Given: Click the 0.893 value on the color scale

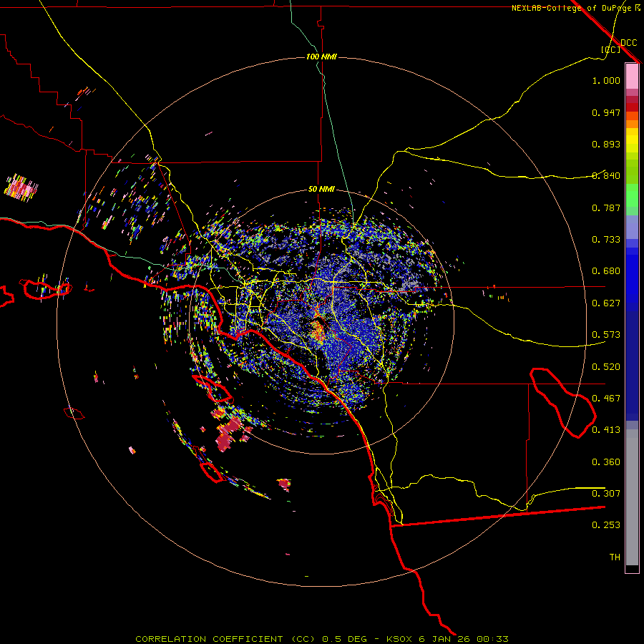Looking at the screenshot, I should [606, 144].
